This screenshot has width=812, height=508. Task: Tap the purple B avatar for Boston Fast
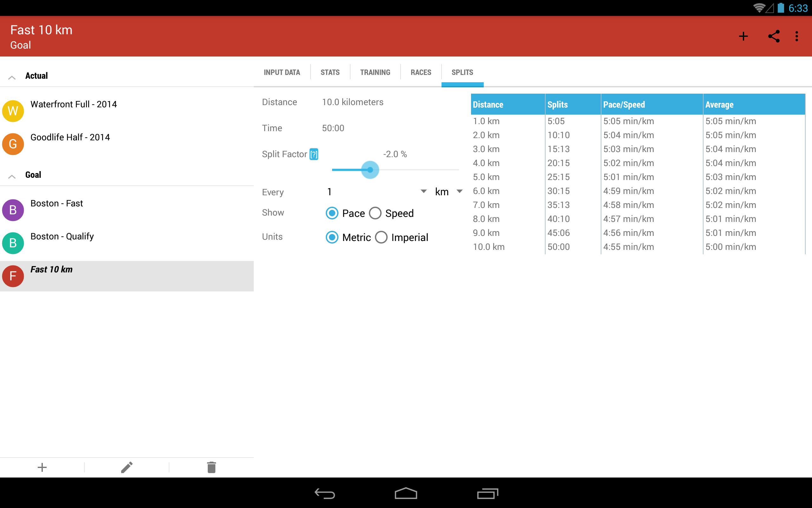pos(13,210)
